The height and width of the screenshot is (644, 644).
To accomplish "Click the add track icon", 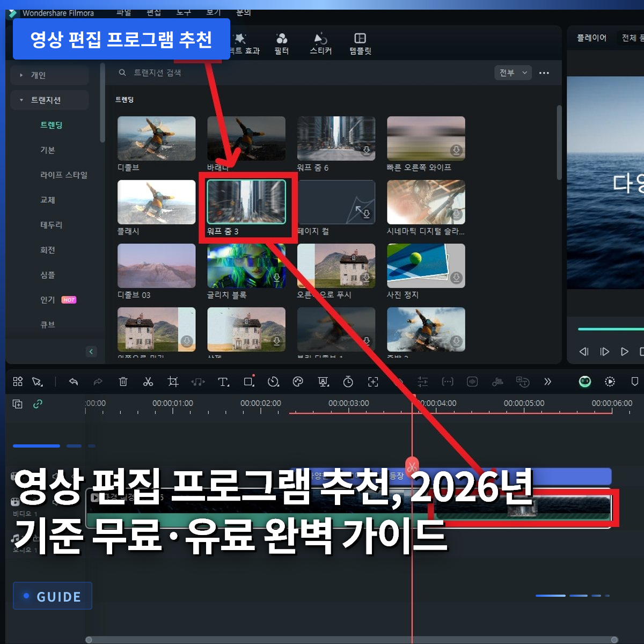I will point(17,404).
